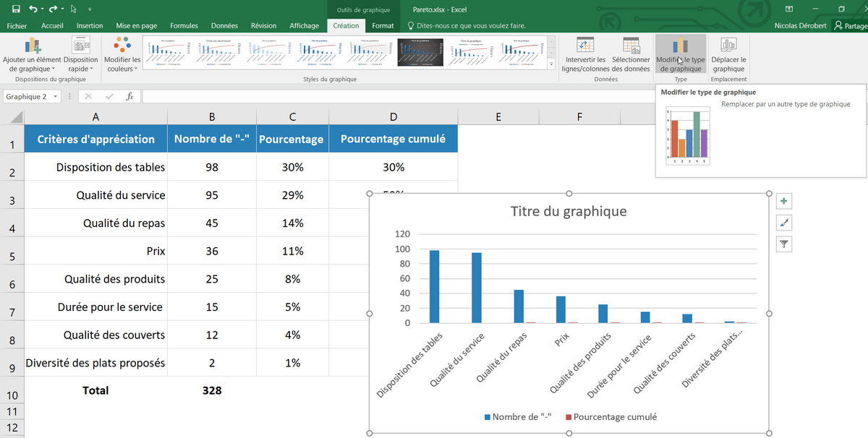Apply the dark background chart style
Image resolution: width=868 pixels, height=438 pixels.
coord(422,51)
